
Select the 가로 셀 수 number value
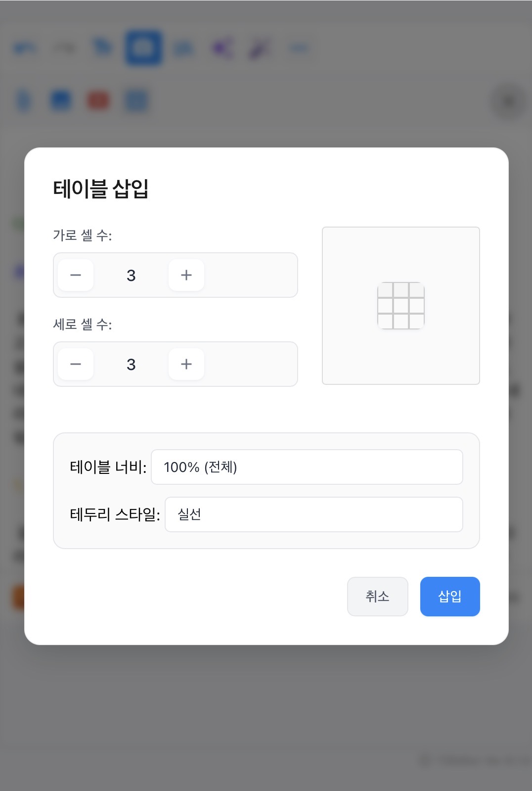click(x=131, y=275)
